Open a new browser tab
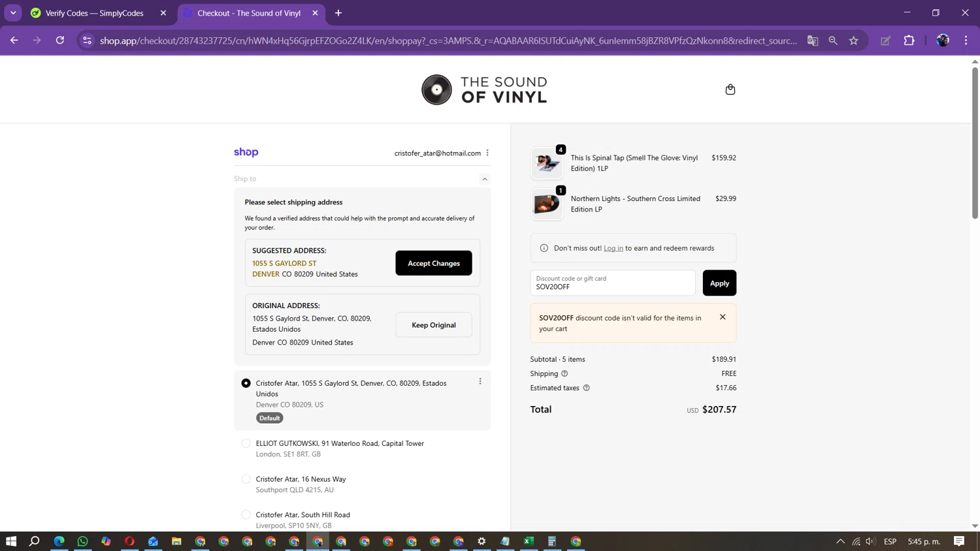 tap(338, 13)
